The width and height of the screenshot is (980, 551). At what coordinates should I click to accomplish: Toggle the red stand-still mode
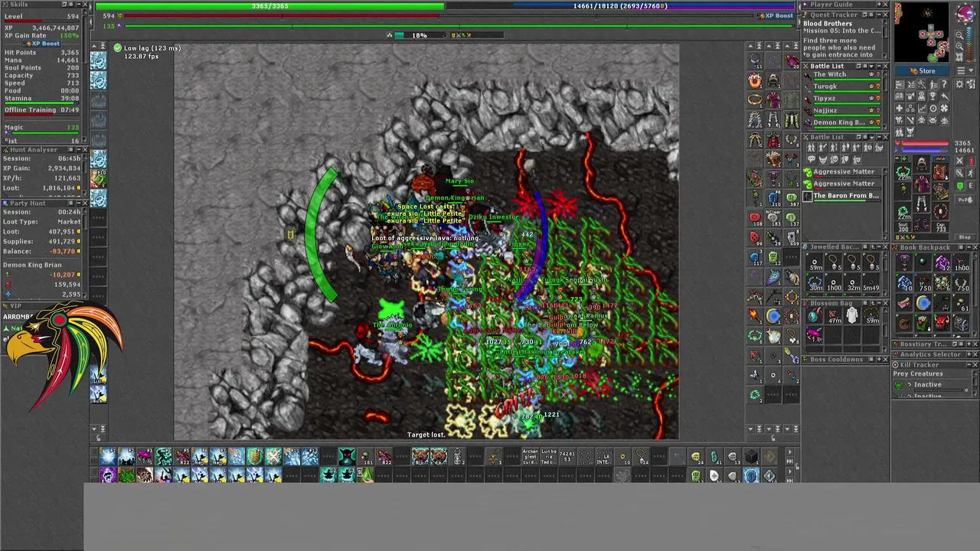click(971, 161)
